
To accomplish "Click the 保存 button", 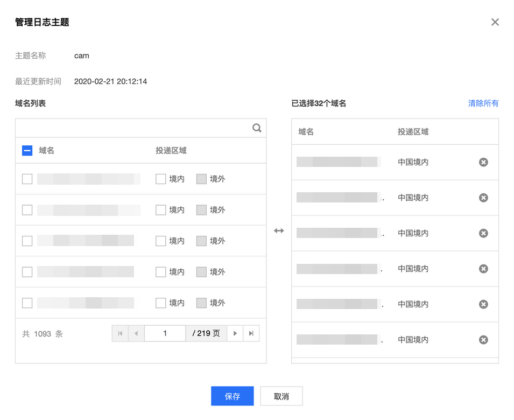I will click(x=232, y=396).
